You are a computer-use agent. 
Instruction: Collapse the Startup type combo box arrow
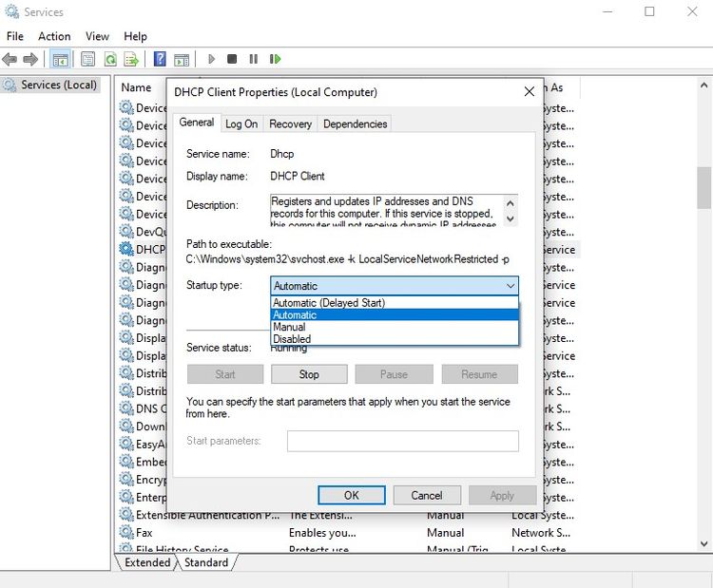click(510, 285)
